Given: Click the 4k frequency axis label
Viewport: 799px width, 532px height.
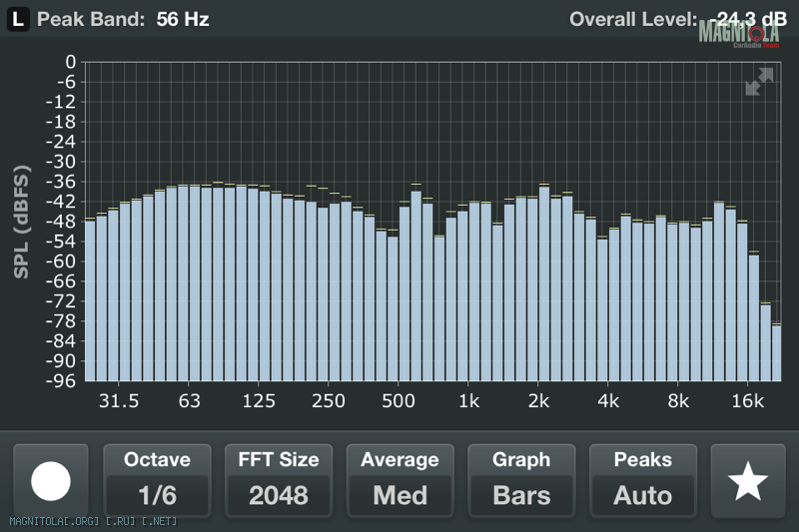Looking at the screenshot, I should pyautogui.click(x=608, y=401).
